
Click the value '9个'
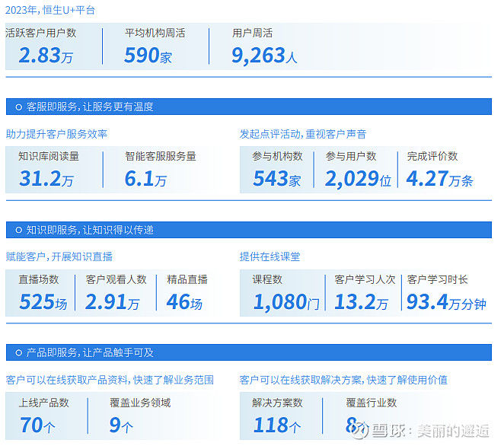(121, 425)
